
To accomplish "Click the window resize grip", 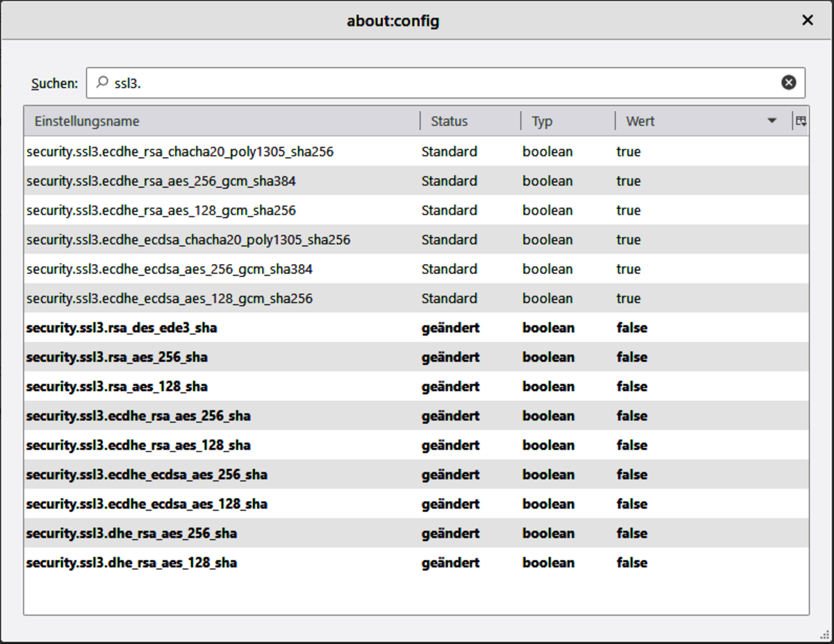I will pyautogui.click(x=825, y=635).
